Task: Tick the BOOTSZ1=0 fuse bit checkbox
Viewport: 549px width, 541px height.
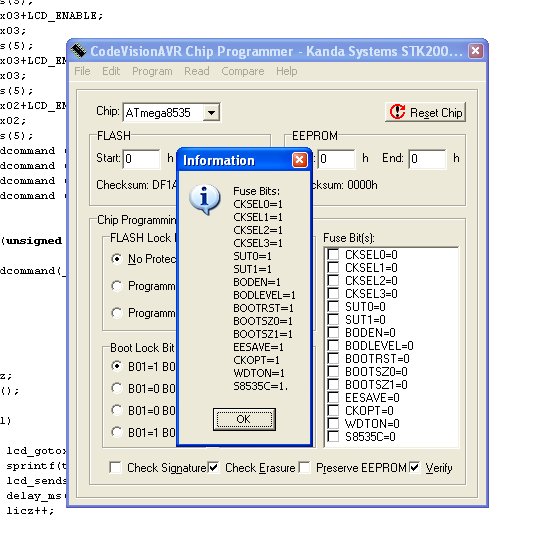Action: (x=333, y=384)
